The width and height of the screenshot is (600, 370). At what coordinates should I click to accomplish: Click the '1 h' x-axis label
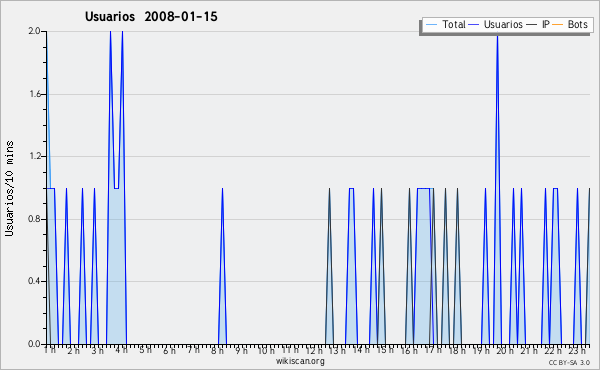(50, 350)
